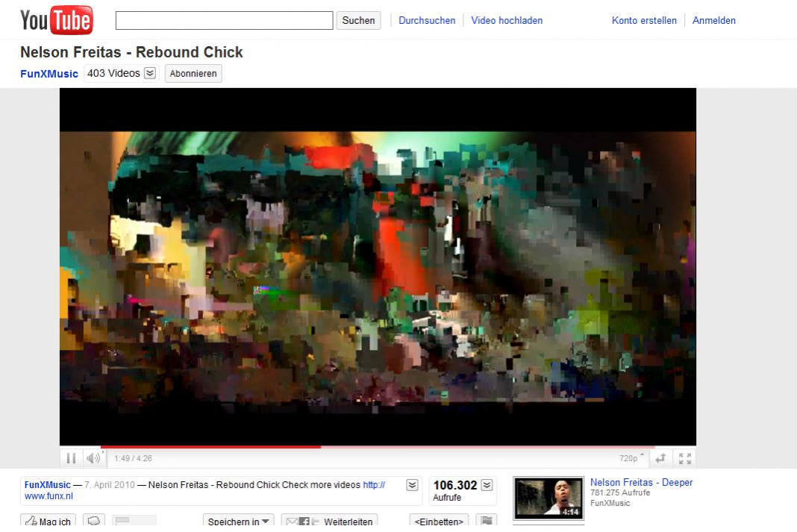797x532 pixels.
Task: Click on the video player picture
Action: [378, 267]
